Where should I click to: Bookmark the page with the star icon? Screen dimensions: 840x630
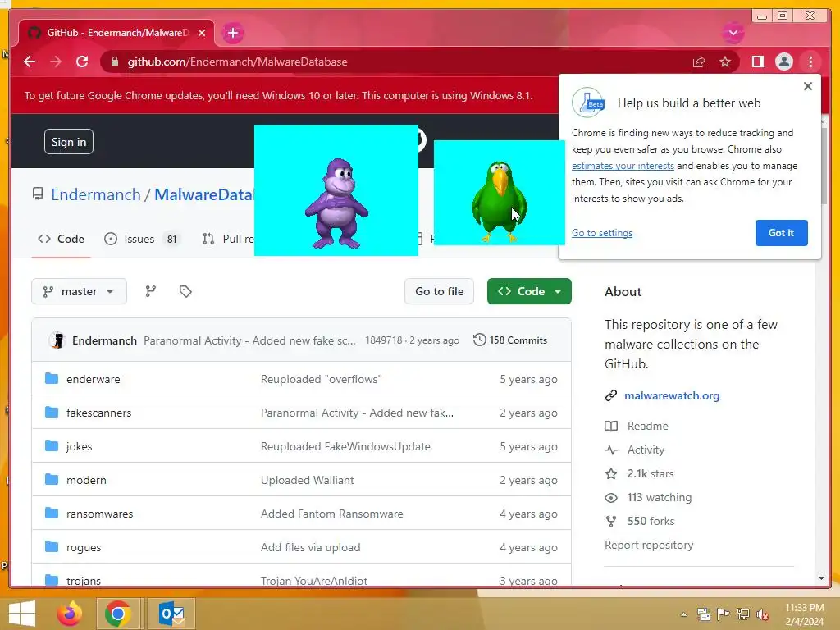pos(725,62)
